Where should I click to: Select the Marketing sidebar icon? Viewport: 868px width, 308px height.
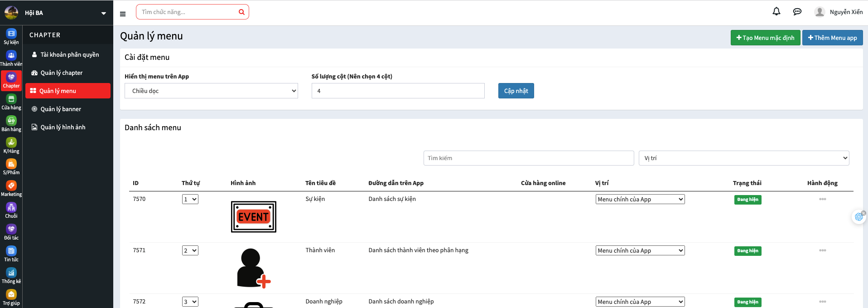tap(11, 188)
